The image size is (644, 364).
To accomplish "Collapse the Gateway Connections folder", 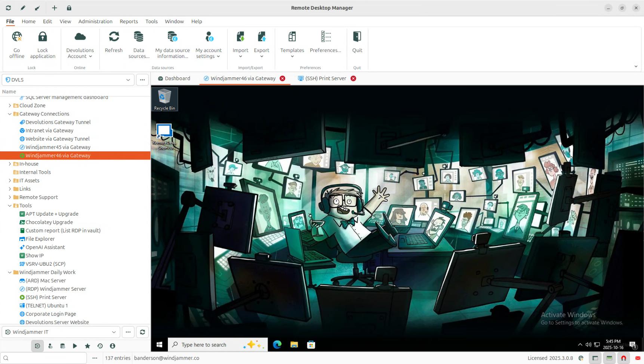I will point(10,114).
